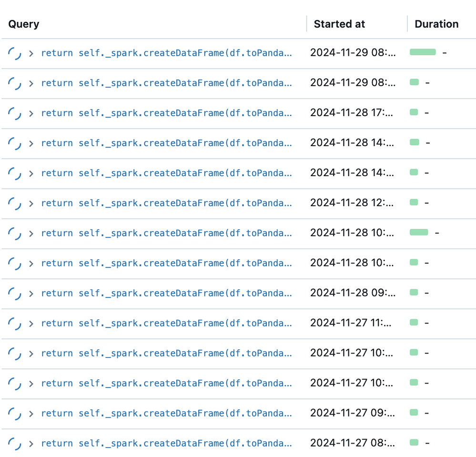Screen dimensions: 476x457
Task: Expand the query row started 2024-11-27 11
Action: [31, 323]
